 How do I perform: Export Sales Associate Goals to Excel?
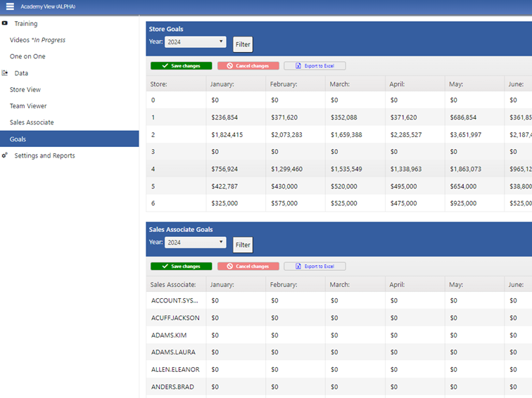pyautogui.click(x=315, y=266)
